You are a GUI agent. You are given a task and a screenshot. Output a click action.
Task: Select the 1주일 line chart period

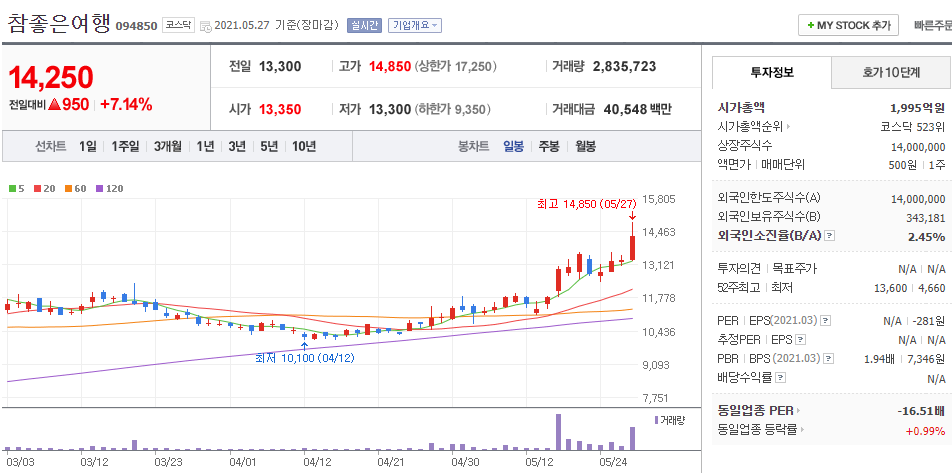click(124, 146)
